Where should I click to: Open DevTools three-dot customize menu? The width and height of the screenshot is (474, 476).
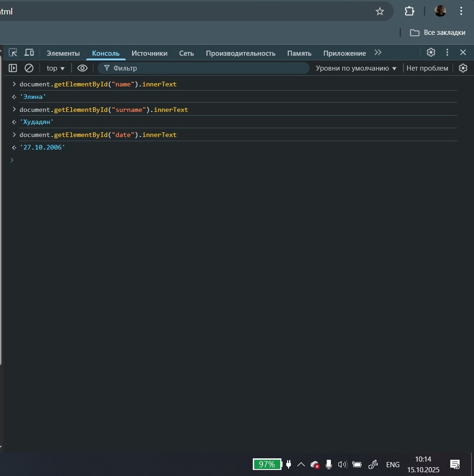point(447,52)
